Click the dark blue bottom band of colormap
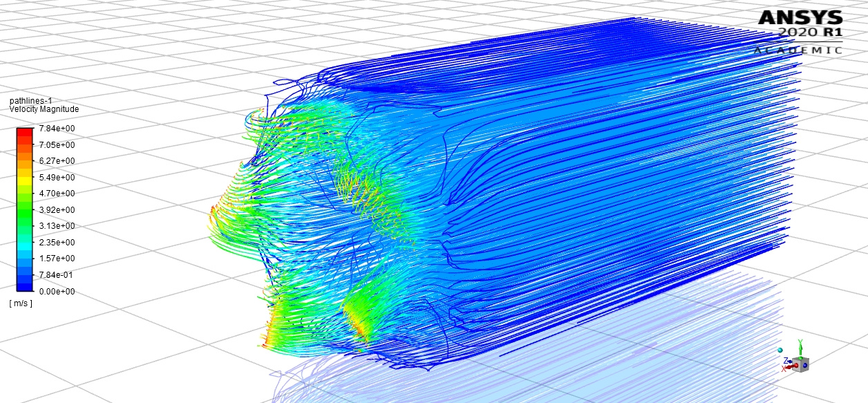Screen dimensions: 868x403 coord(25,288)
